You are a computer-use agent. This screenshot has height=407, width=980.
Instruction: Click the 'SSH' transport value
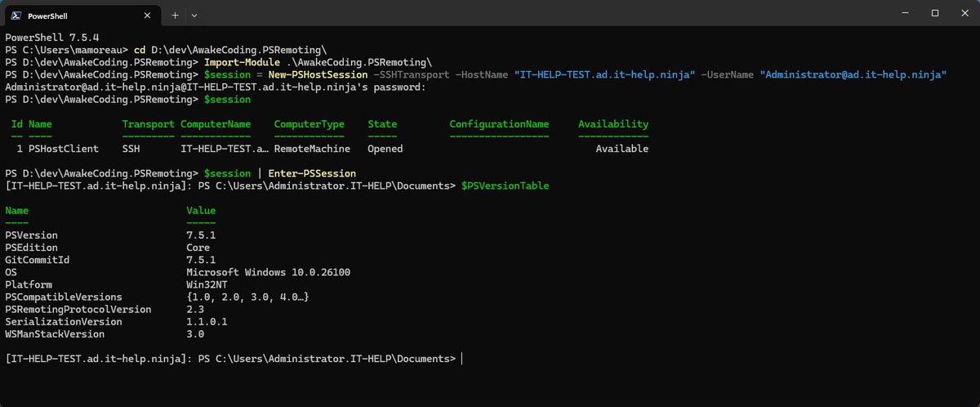(x=131, y=149)
